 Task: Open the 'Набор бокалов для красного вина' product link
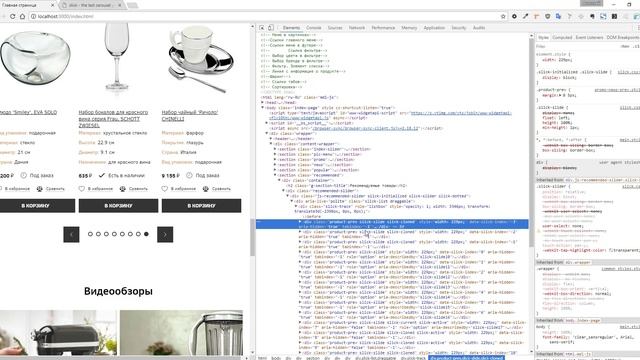click(113, 119)
